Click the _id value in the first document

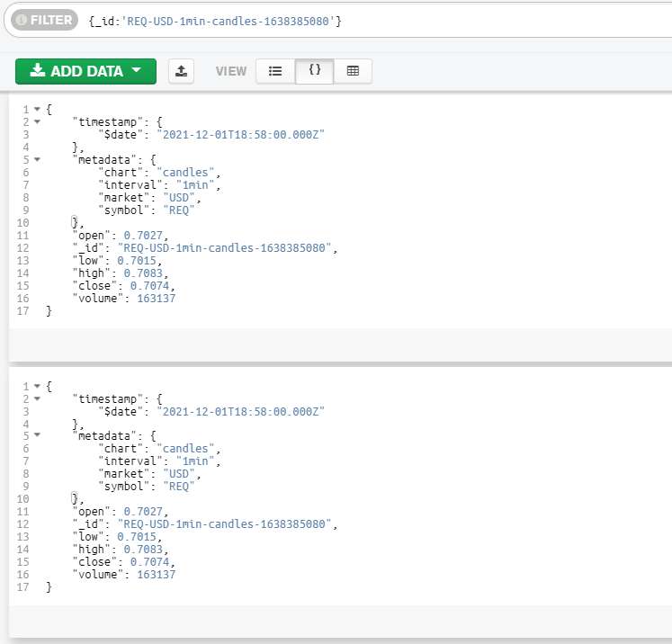pyautogui.click(x=225, y=248)
